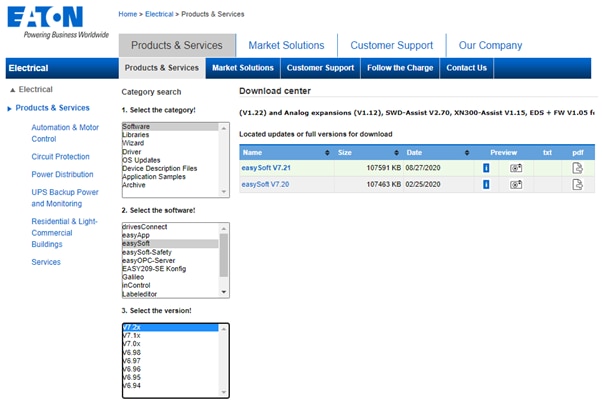Download easySoft V7.21 link

tap(266, 168)
